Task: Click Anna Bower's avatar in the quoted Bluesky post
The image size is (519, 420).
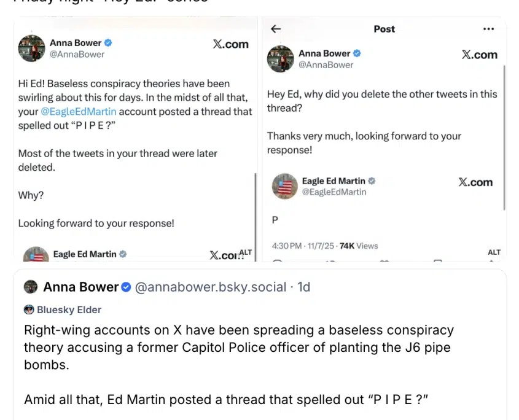Action: pyautogui.click(x=31, y=287)
